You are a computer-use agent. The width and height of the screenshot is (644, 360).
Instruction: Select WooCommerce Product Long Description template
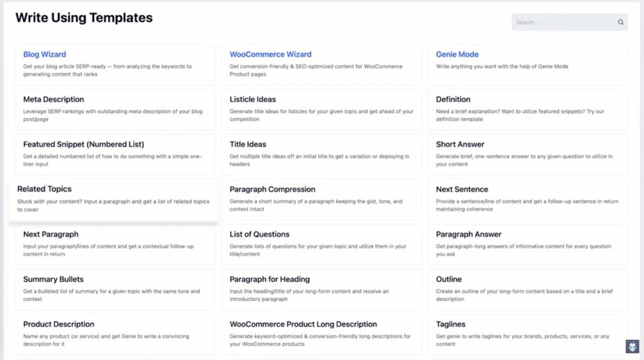click(x=321, y=334)
